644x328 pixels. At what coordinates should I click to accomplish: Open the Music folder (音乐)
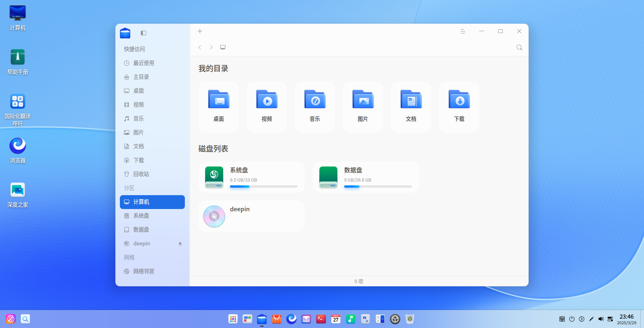(x=315, y=107)
